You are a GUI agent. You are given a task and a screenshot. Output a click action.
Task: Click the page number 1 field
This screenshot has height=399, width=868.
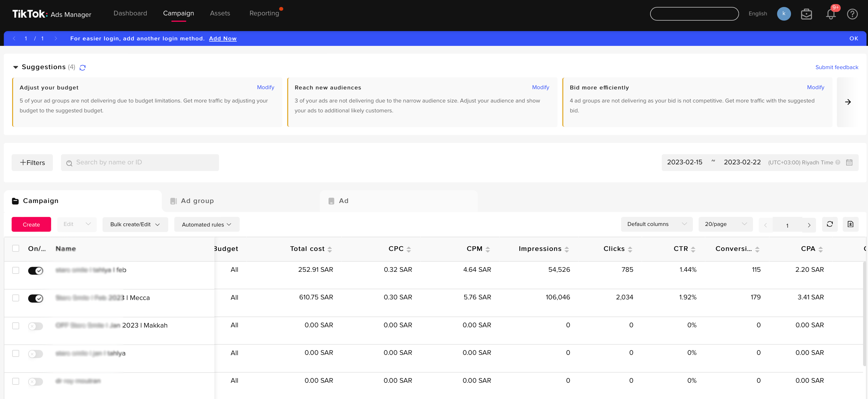coord(787,225)
